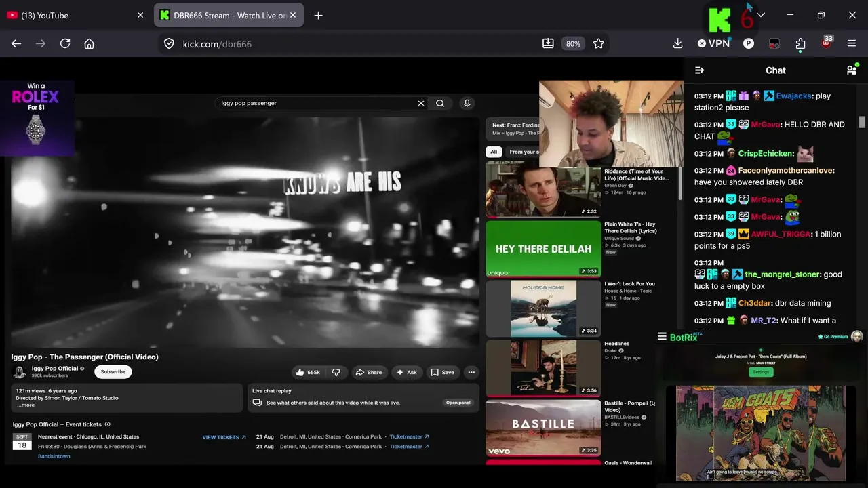Show event tickets info icon
This screenshot has height=488, width=868.
(x=107, y=424)
